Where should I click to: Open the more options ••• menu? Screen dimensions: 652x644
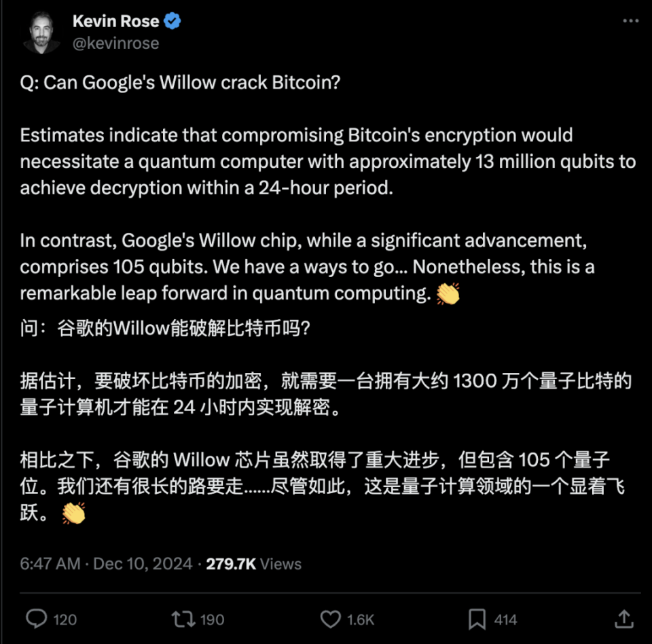click(632, 19)
